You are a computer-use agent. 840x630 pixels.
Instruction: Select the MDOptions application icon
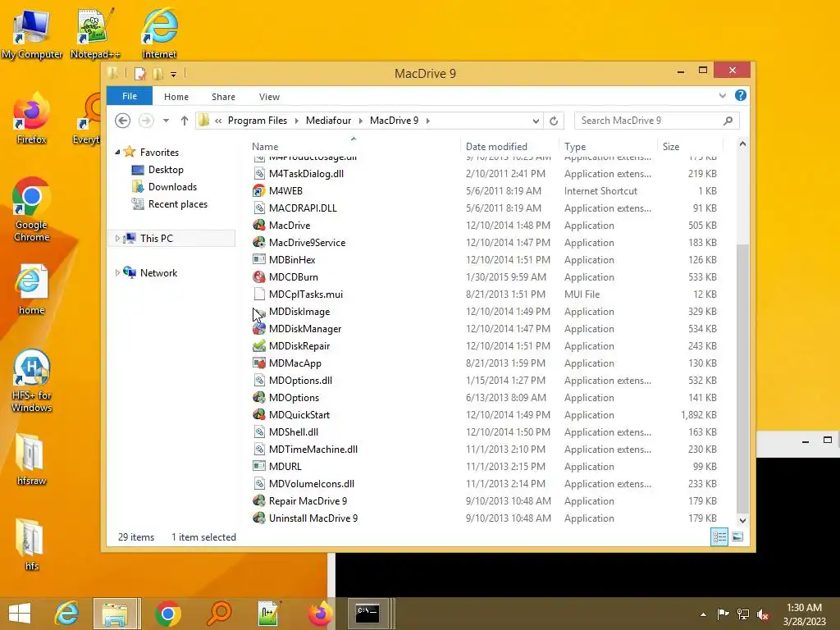tap(258, 398)
